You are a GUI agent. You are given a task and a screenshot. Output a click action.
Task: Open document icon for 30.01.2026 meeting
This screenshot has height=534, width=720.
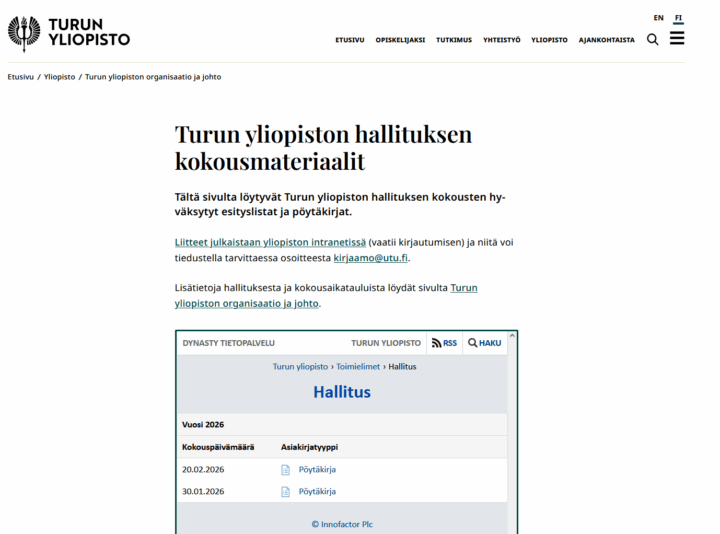click(x=285, y=492)
